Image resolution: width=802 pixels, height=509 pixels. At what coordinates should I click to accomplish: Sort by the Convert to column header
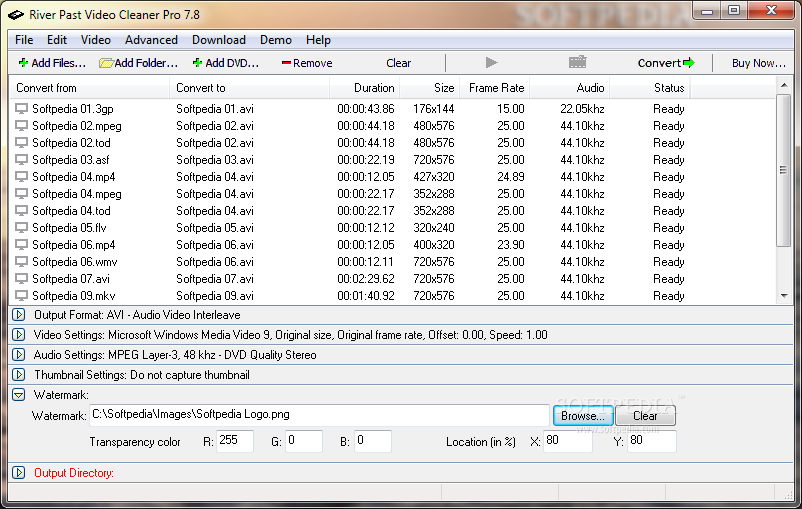(250, 87)
